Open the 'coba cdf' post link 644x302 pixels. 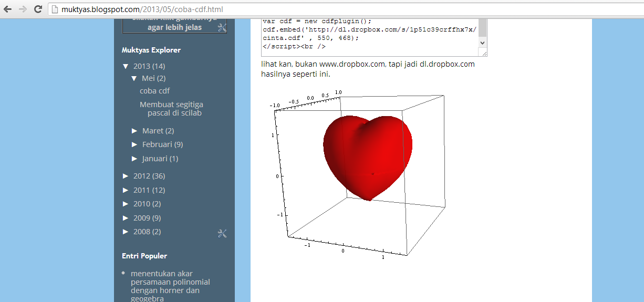tap(154, 91)
